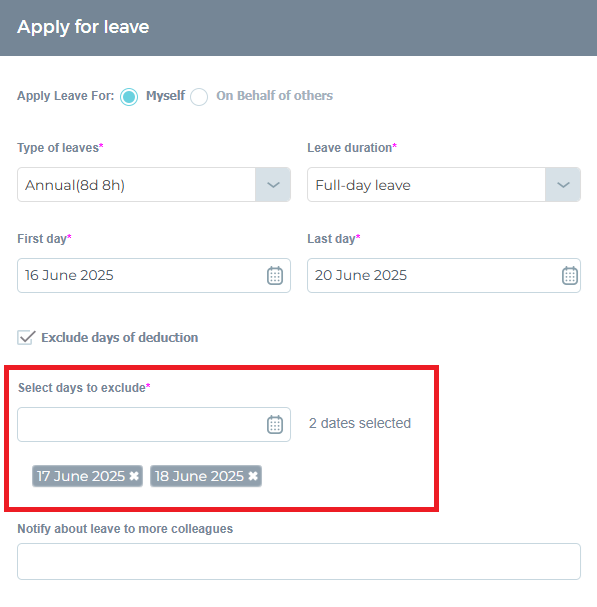Viewport: 597px width, 607px height.
Task: Click the First day date field
Action: coord(154,275)
